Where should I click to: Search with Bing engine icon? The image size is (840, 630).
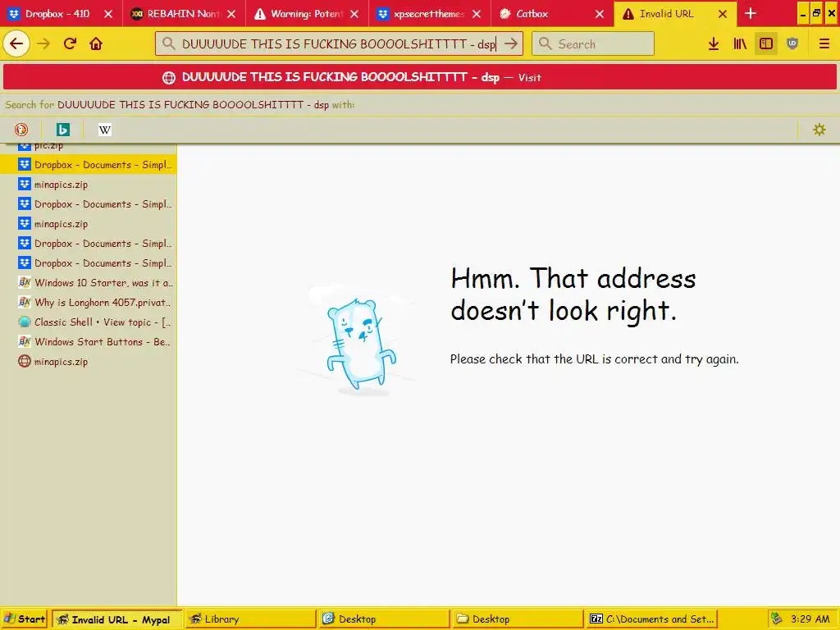click(x=62, y=130)
